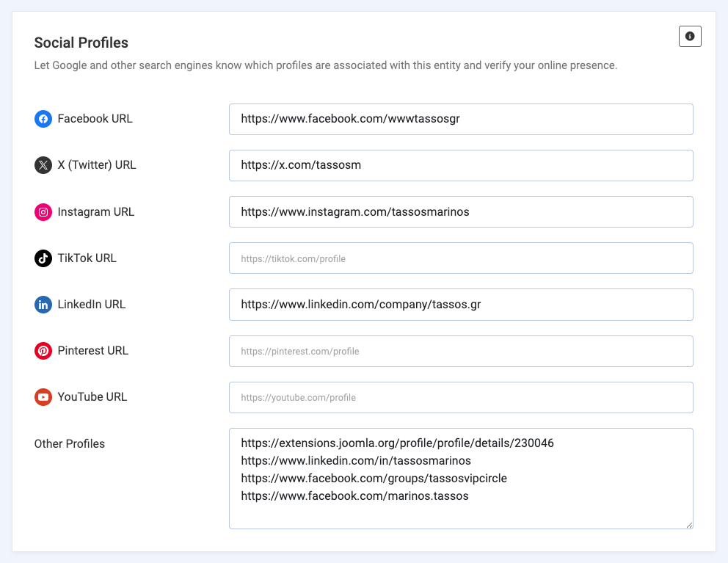Grab the Other Profiles textarea resize handle

pos(689,525)
